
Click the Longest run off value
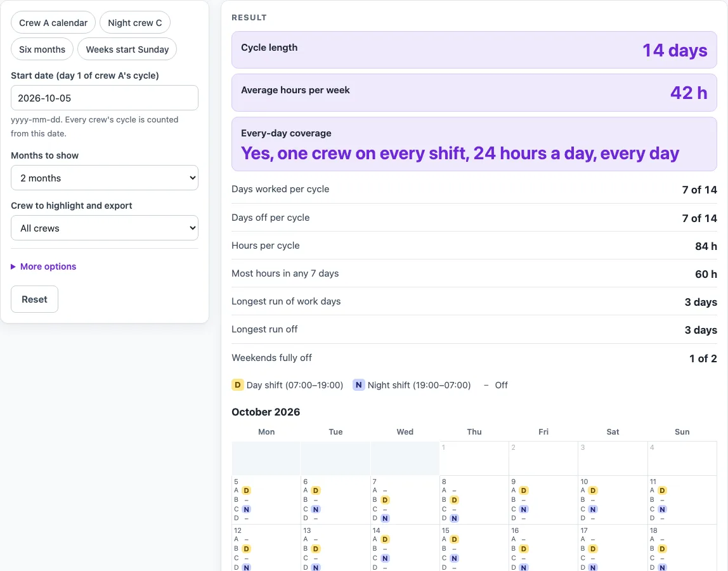pos(701,330)
